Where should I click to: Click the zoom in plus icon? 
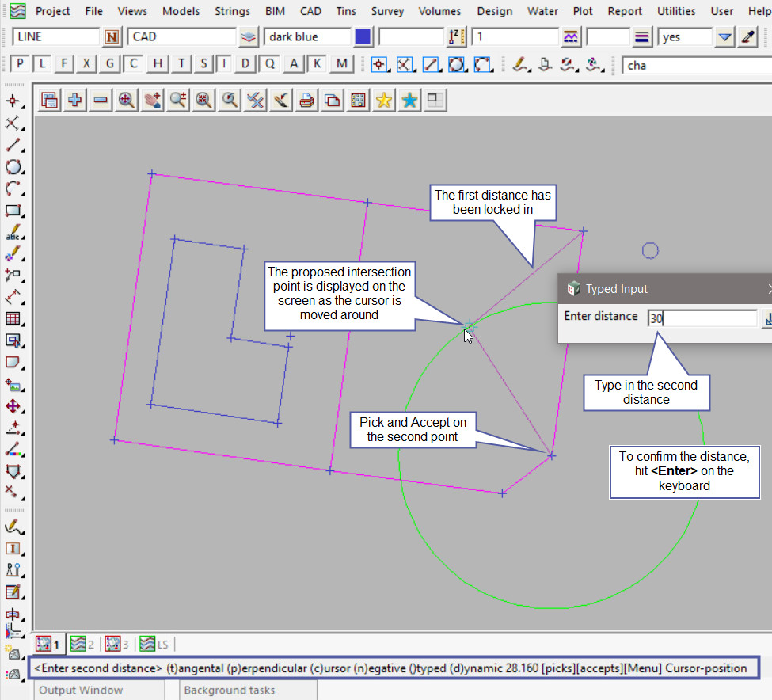coord(75,100)
